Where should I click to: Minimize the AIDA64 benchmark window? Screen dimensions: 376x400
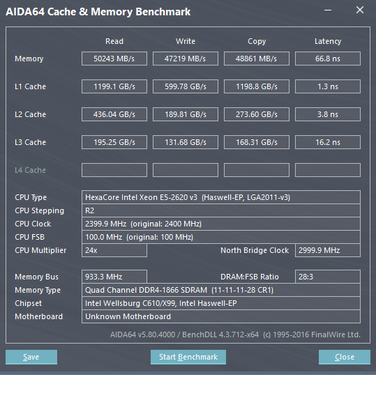pyautogui.click(x=328, y=10)
